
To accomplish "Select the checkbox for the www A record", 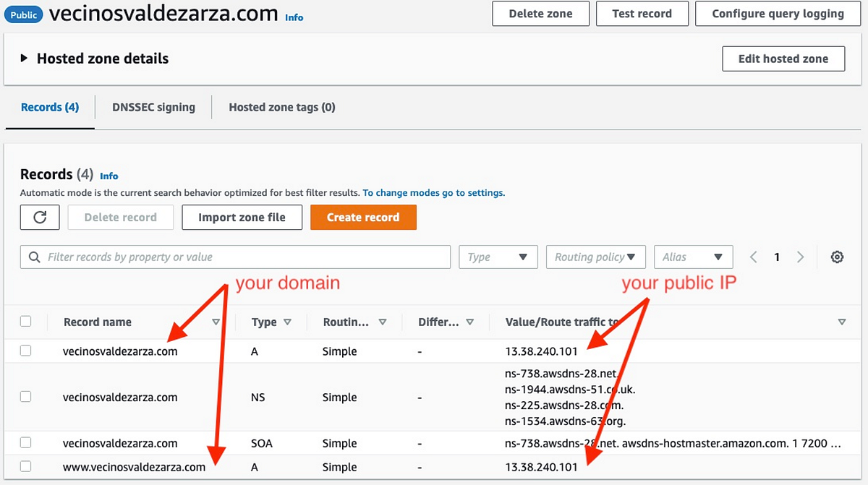I will click(x=25, y=467).
